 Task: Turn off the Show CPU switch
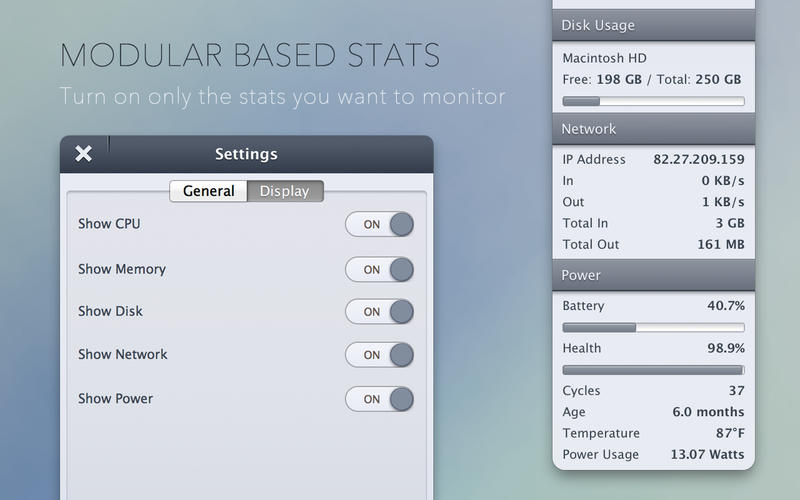[x=379, y=224]
